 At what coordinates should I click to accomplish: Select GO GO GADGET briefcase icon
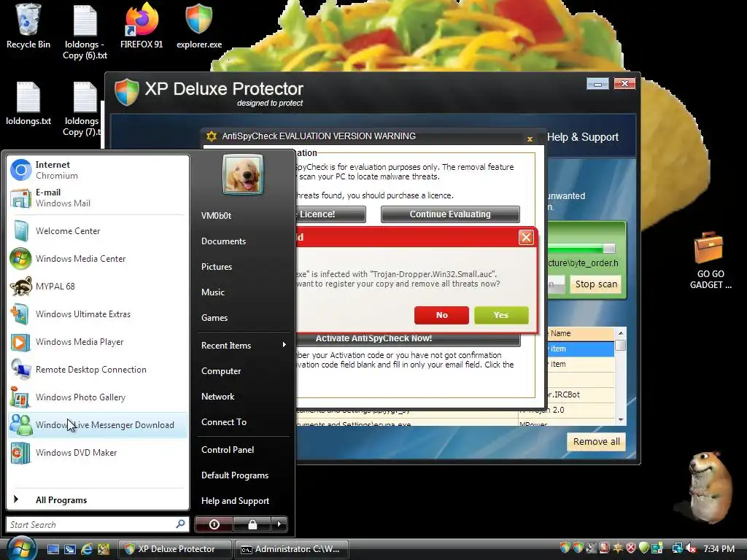point(711,260)
